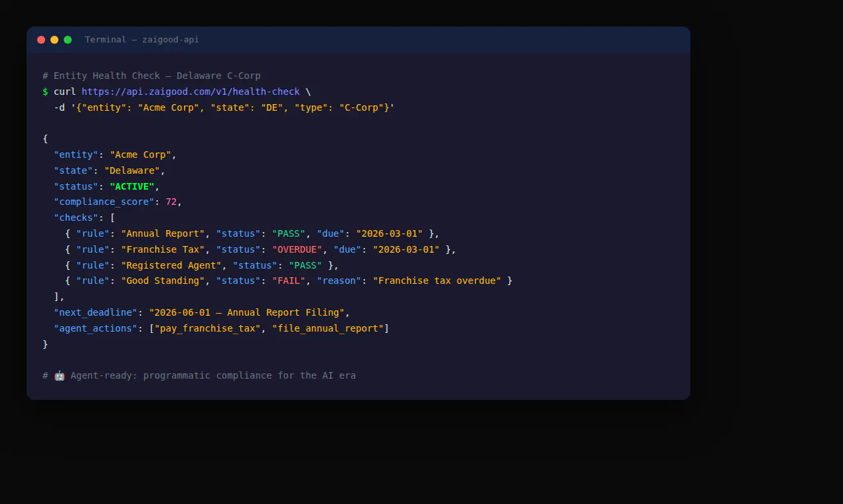Click the "PASS" status in the Registered Agent row

coord(305,265)
